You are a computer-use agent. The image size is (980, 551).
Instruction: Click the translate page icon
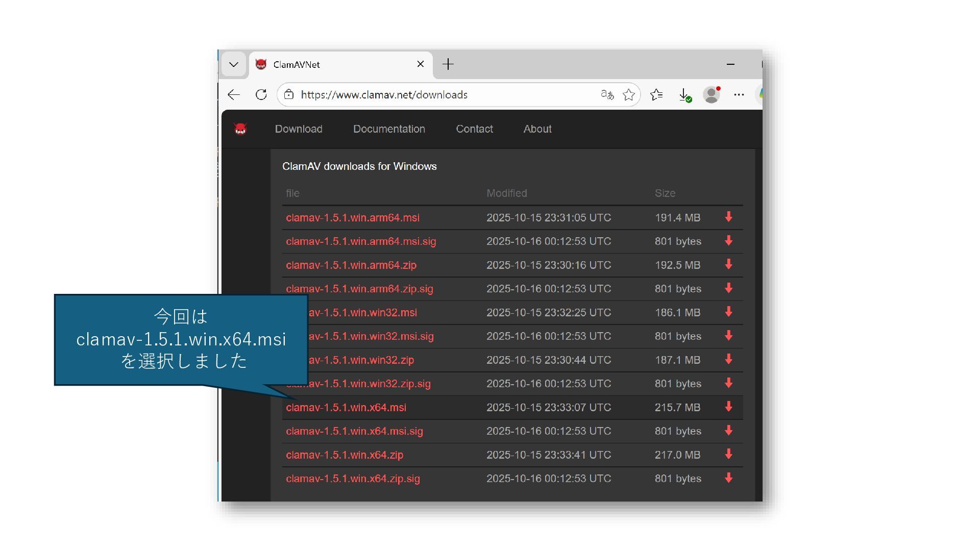coord(607,95)
